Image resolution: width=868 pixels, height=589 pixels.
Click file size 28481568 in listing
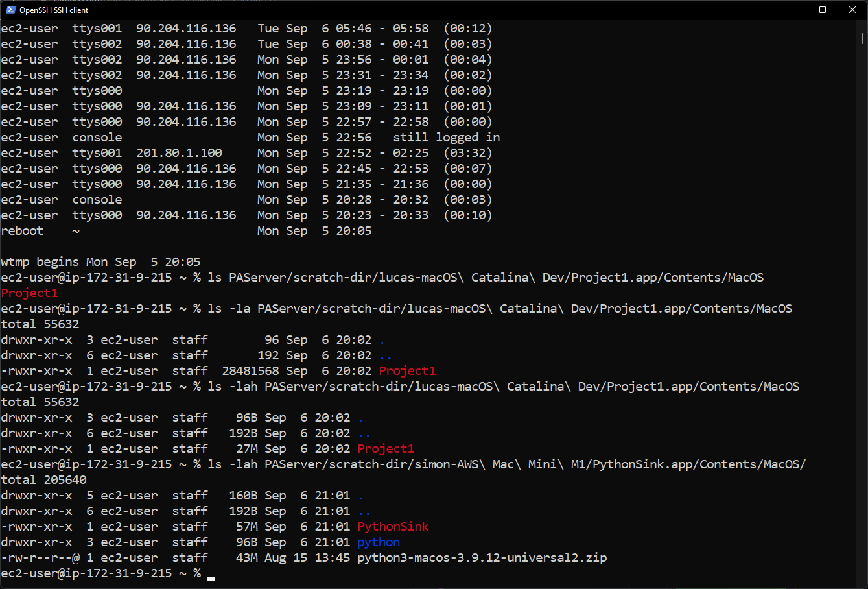(x=250, y=371)
